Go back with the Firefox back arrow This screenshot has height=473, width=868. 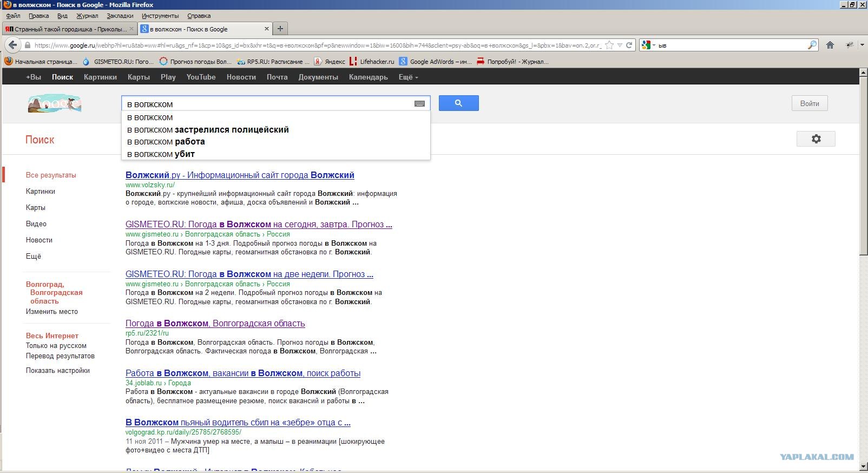13,45
